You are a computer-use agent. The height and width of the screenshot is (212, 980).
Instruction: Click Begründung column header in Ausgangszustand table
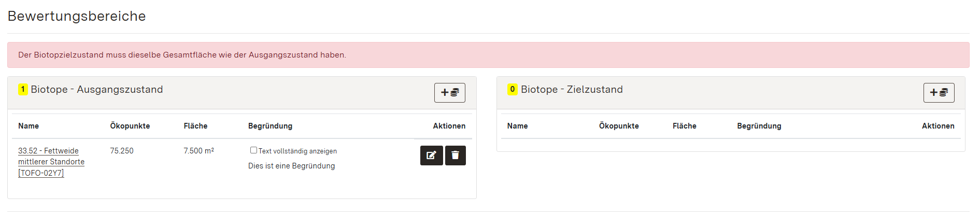[x=270, y=126]
